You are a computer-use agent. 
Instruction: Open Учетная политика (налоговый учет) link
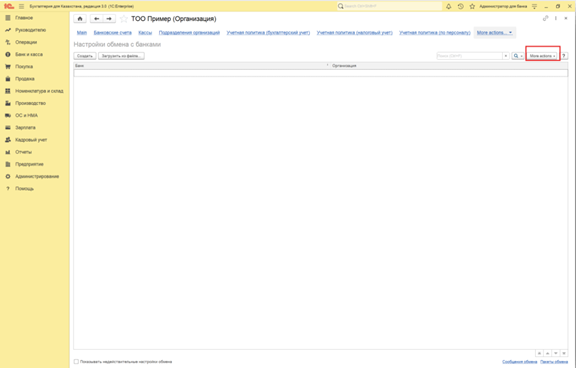coord(354,33)
